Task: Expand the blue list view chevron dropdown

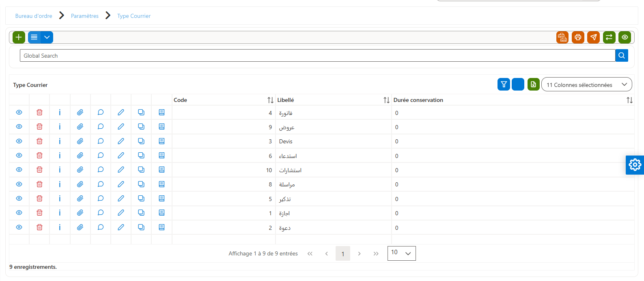Action: pyautogui.click(x=47, y=37)
